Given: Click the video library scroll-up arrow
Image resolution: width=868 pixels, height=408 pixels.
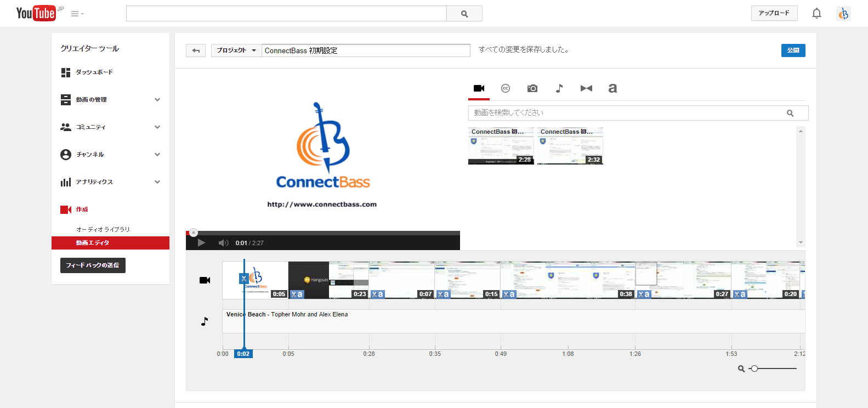Looking at the screenshot, I should (x=801, y=131).
